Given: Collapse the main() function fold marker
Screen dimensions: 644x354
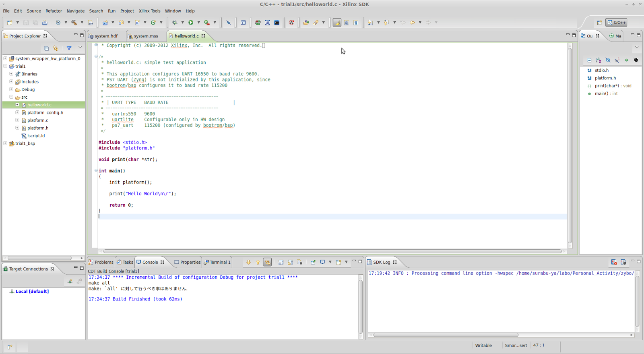Looking at the screenshot, I should click(x=96, y=170).
